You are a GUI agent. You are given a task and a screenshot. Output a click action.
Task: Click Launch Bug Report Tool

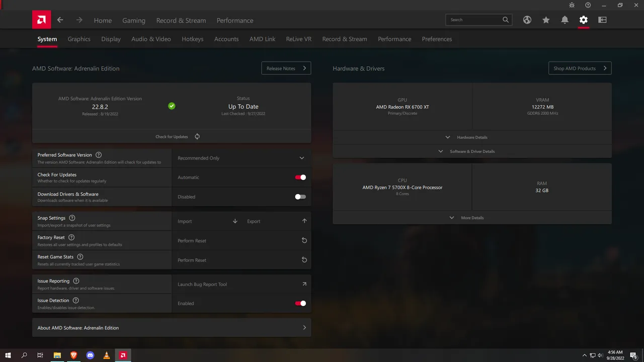(202, 284)
